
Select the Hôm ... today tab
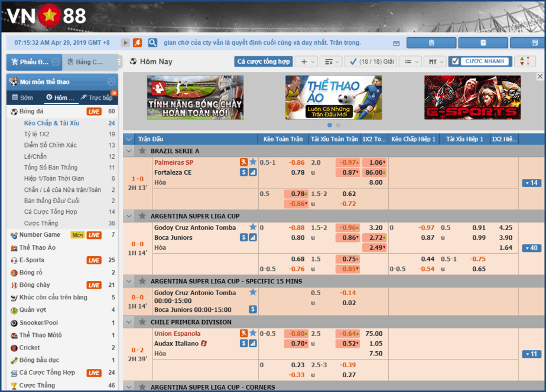coord(60,98)
